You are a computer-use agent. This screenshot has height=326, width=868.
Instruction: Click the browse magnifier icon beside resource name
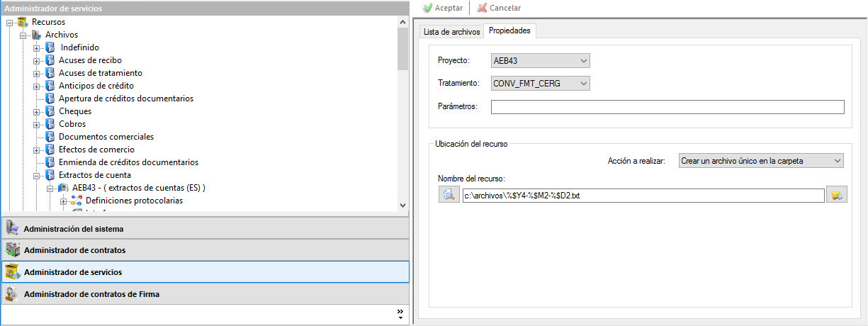tap(449, 195)
